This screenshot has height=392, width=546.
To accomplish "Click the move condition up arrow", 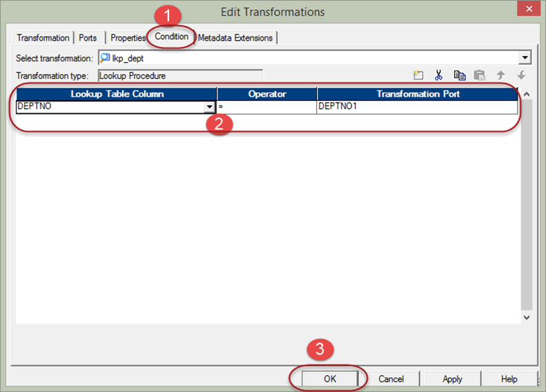I will [501, 75].
